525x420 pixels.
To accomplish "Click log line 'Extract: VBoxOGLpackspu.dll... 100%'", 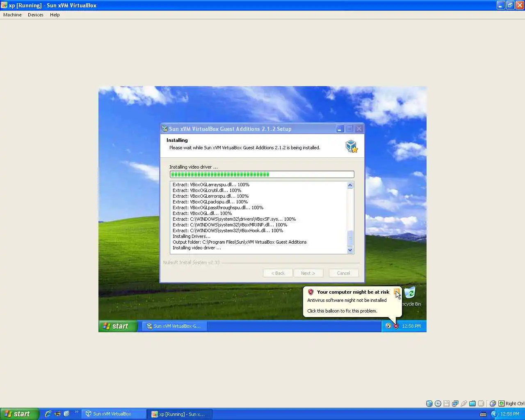I will (x=210, y=202).
